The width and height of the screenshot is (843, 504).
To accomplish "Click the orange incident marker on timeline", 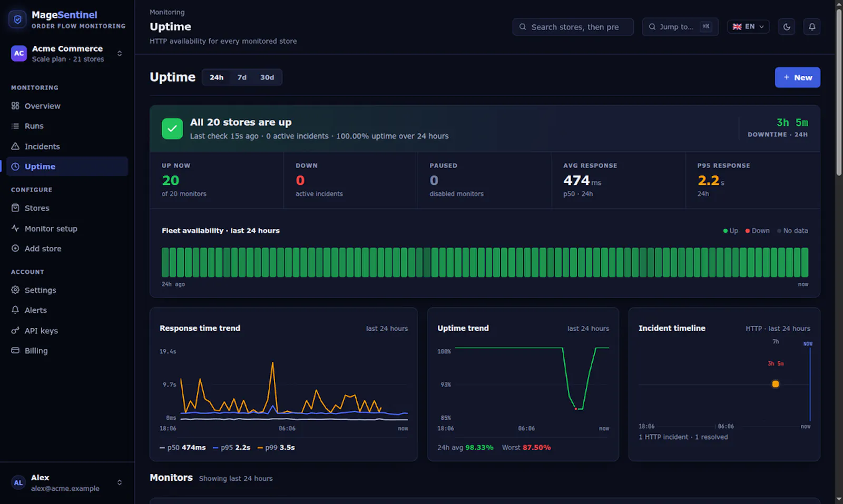I will point(776,384).
